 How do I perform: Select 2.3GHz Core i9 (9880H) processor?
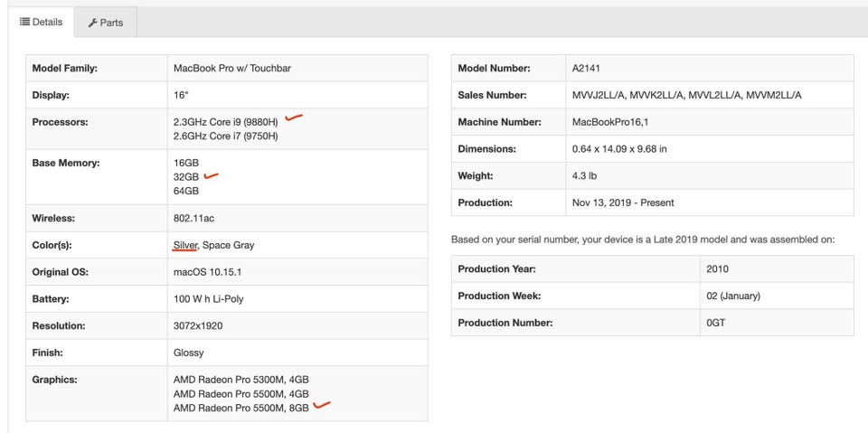(x=225, y=122)
